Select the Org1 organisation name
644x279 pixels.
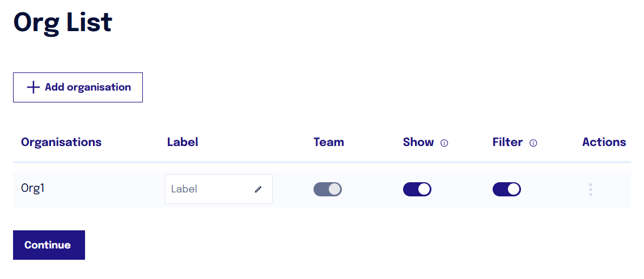click(x=33, y=188)
